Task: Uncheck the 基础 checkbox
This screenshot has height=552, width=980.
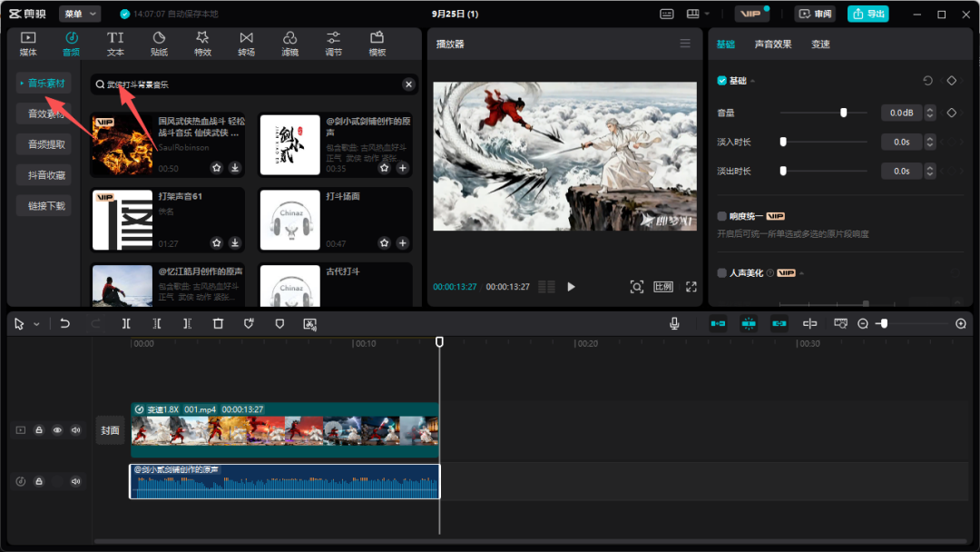Action: [722, 81]
